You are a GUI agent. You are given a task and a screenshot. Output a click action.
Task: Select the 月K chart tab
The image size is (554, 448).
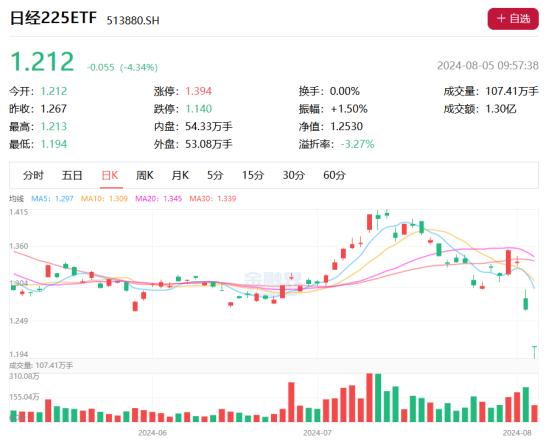180,175
